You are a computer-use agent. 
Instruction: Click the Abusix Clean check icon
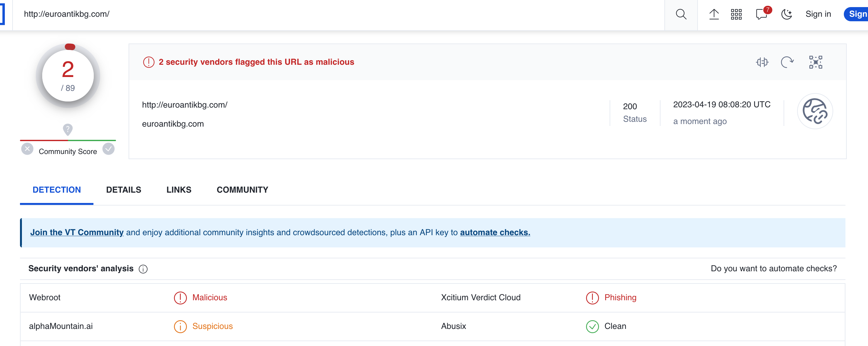pyautogui.click(x=593, y=326)
